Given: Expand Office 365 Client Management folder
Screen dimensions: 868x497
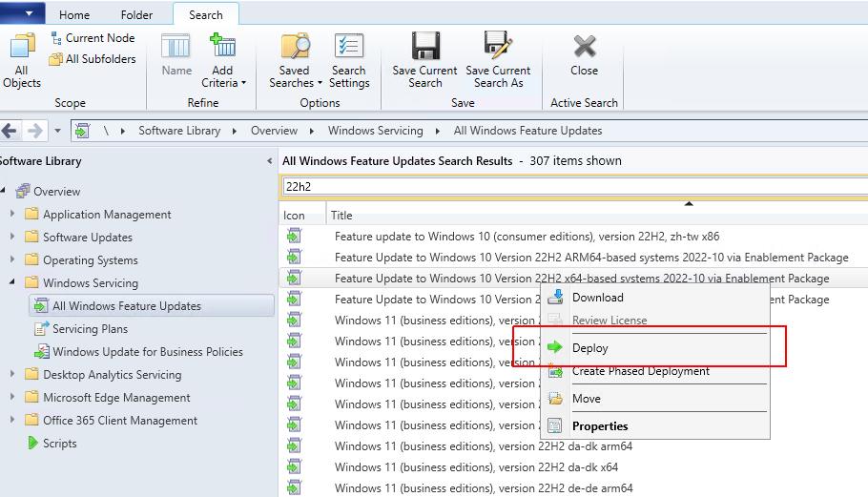Looking at the screenshot, I should [x=12, y=420].
